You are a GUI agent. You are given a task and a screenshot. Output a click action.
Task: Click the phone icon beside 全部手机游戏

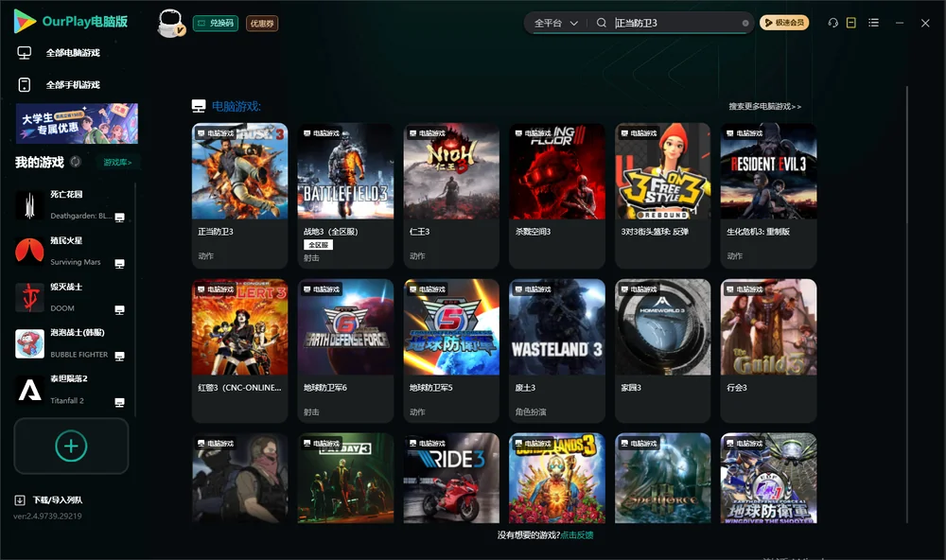tap(25, 85)
